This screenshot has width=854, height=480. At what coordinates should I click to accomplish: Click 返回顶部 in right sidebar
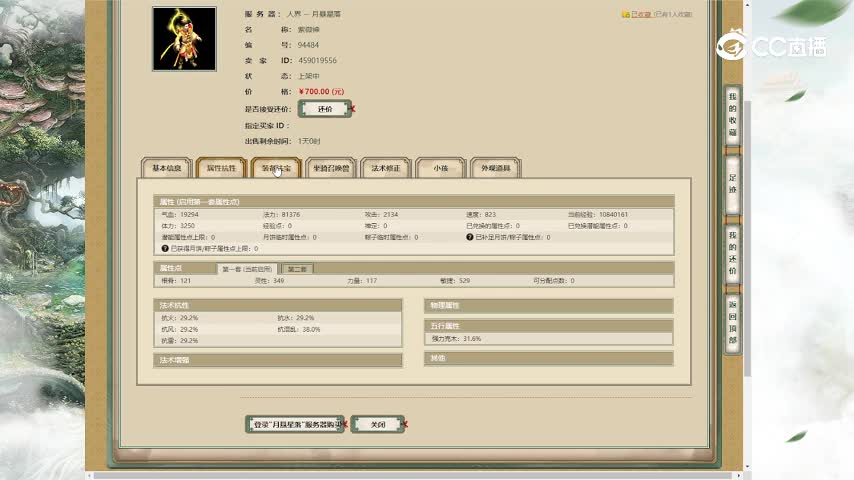732,321
